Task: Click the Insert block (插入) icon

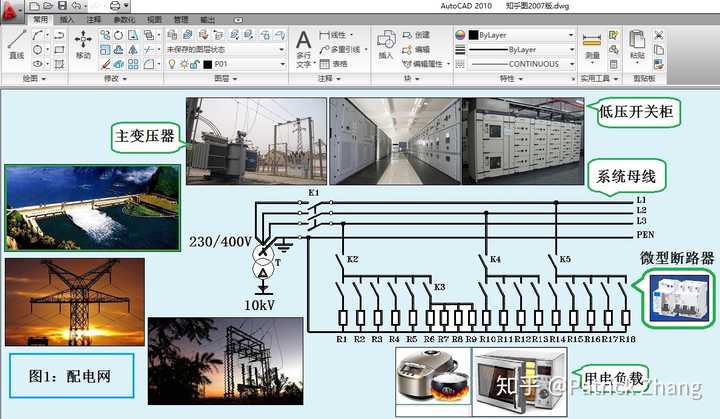Action: (x=386, y=44)
